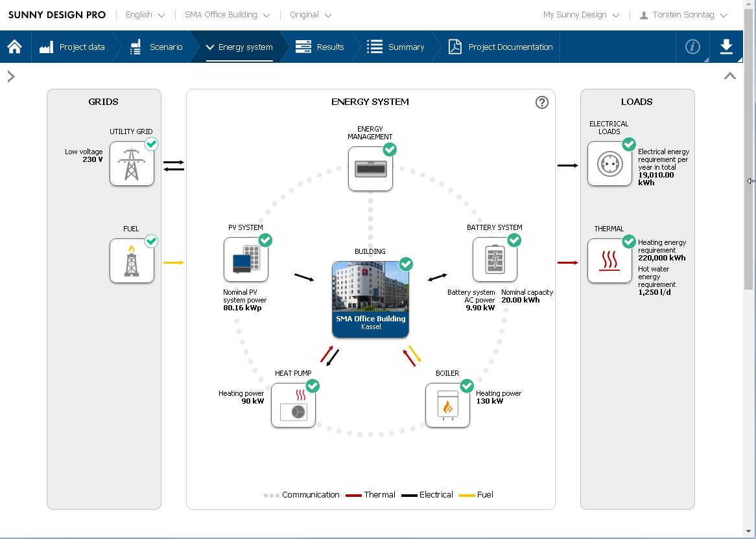Click the download arrow icon
The width and height of the screenshot is (756, 539).
726,47
